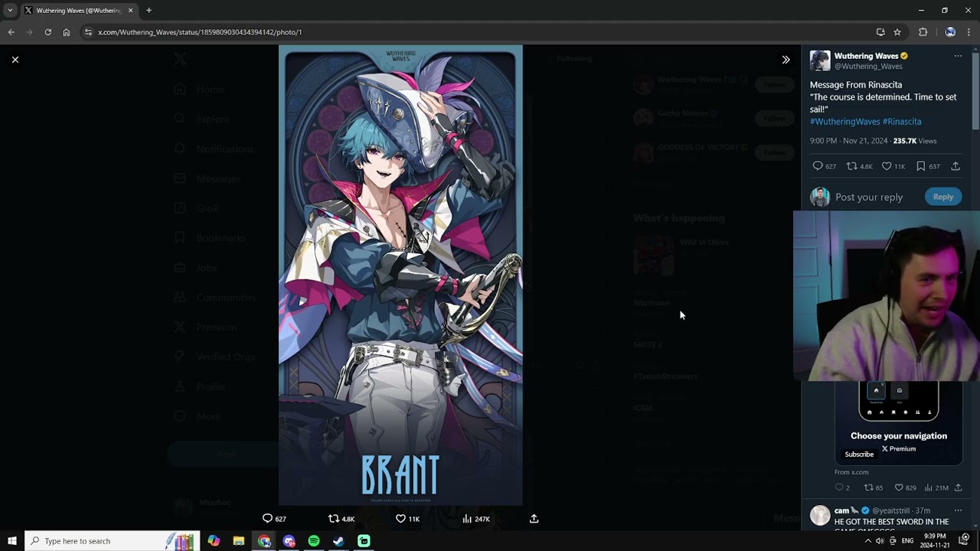Share the sidebar post with the share icon
Screen dimensions: 980x551
pyautogui.click(x=955, y=166)
